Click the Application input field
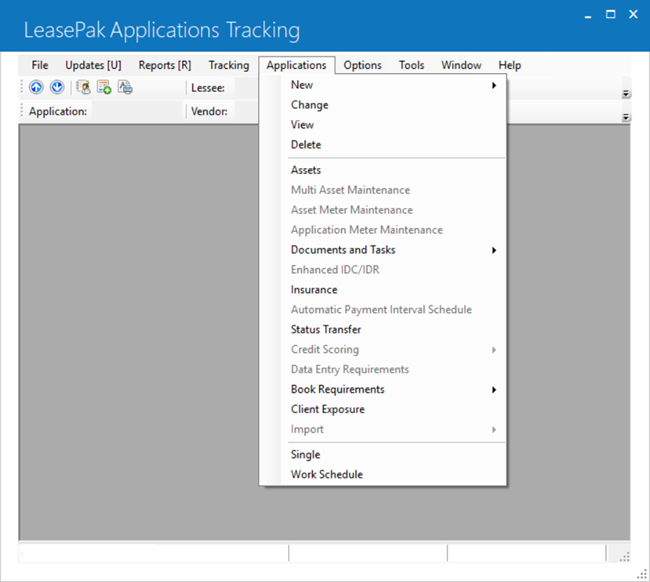This screenshot has width=650, height=582. [x=137, y=111]
